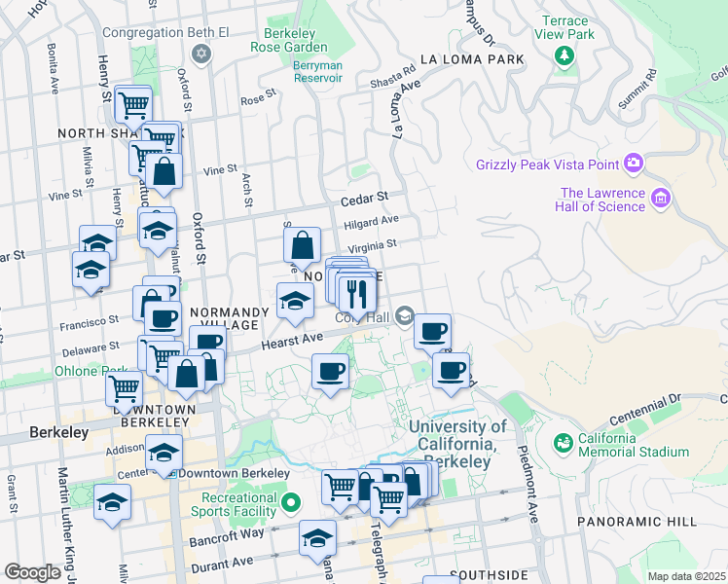Click the Centennial Dr road label
This screenshot has width=728, height=584.
coord(645,410)
